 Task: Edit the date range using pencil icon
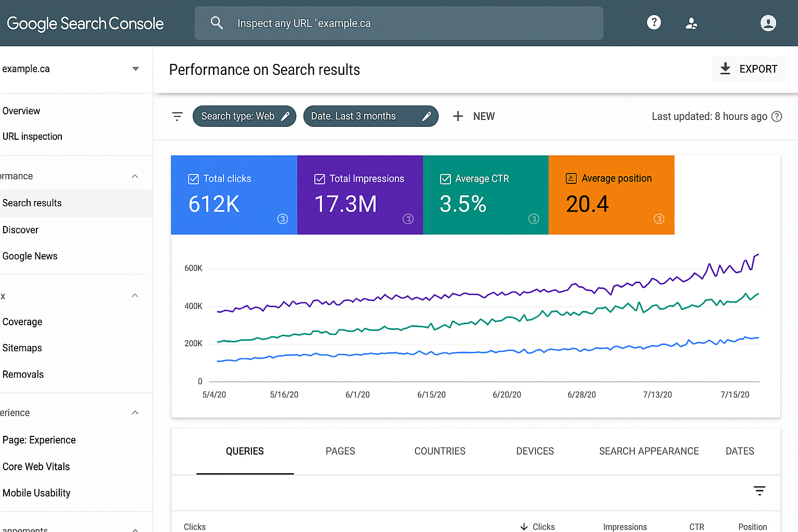coord(427,116)
